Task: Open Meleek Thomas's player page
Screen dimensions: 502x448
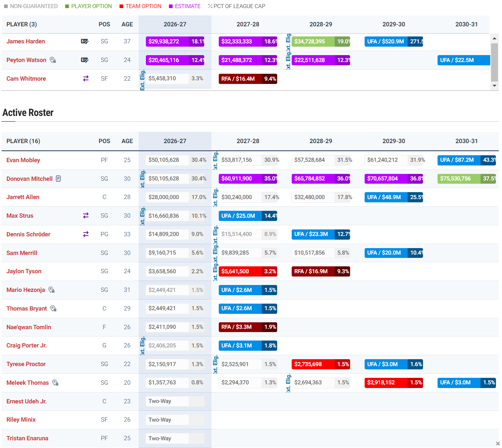Action: click(x=28, y=383)
